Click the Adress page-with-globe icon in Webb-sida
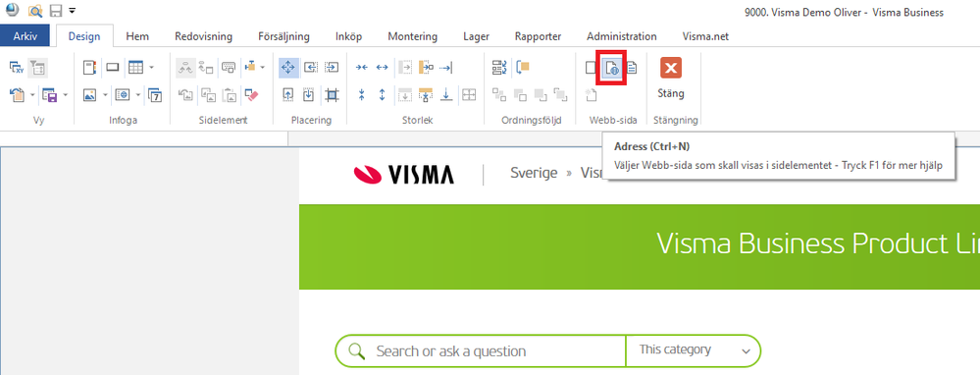980x375 pixels. coord(611,68)
